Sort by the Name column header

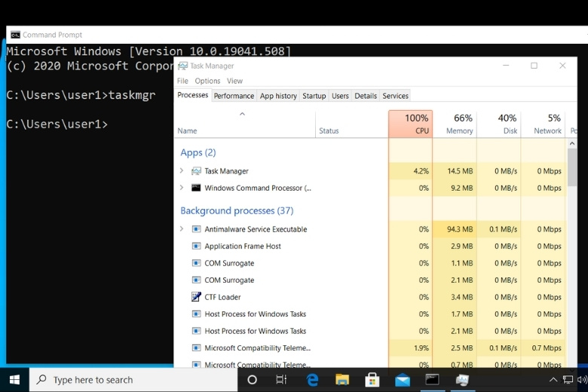[245, 124]
